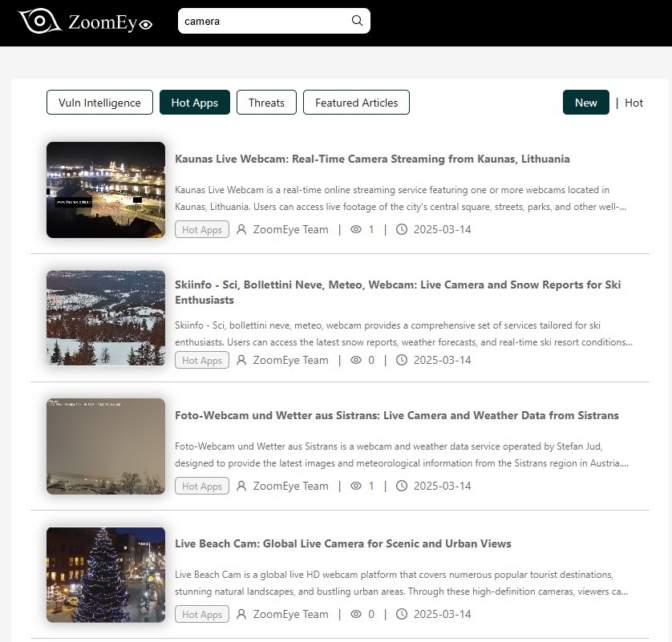Click the Skiinfo article description text

[403, 333]
